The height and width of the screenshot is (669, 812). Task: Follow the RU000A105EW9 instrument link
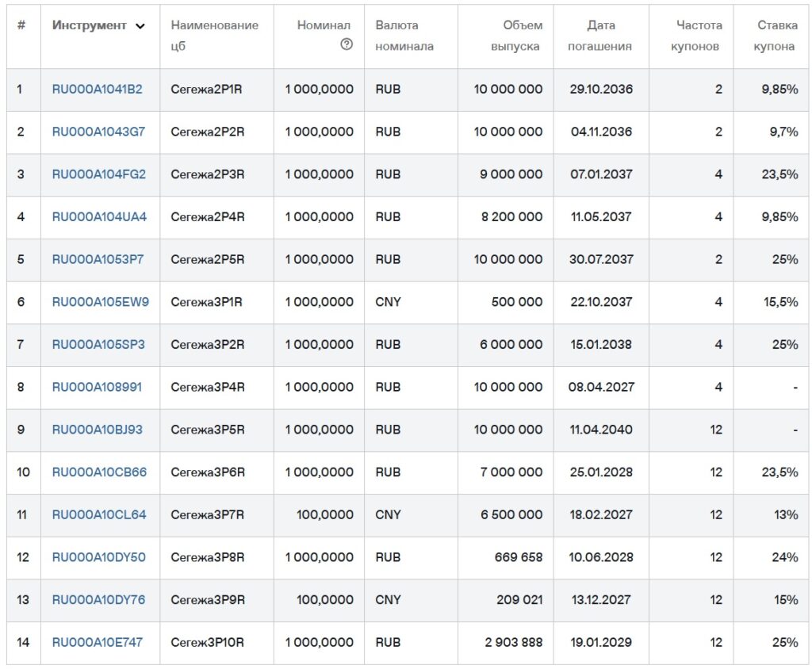101,301
